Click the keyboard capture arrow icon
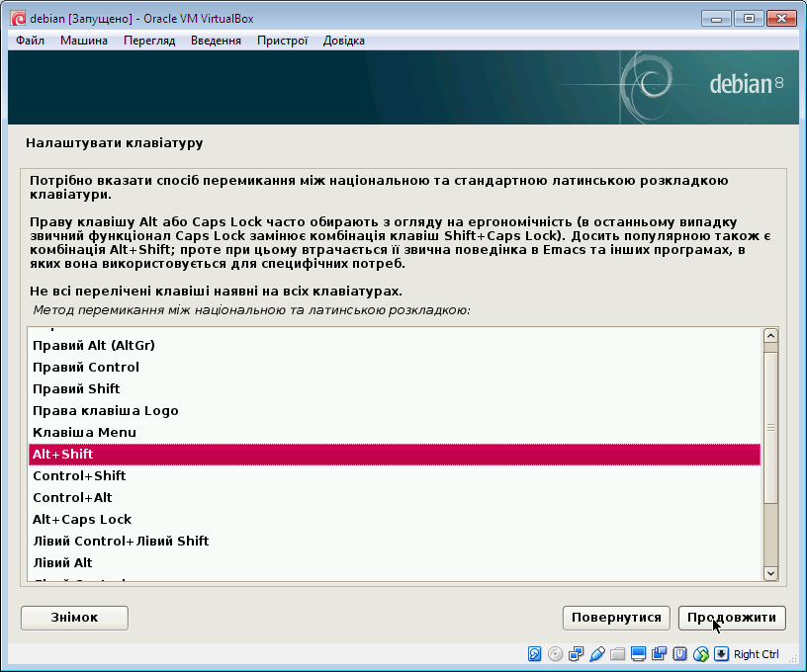807x672 pixels. click(x=721, y=654)
